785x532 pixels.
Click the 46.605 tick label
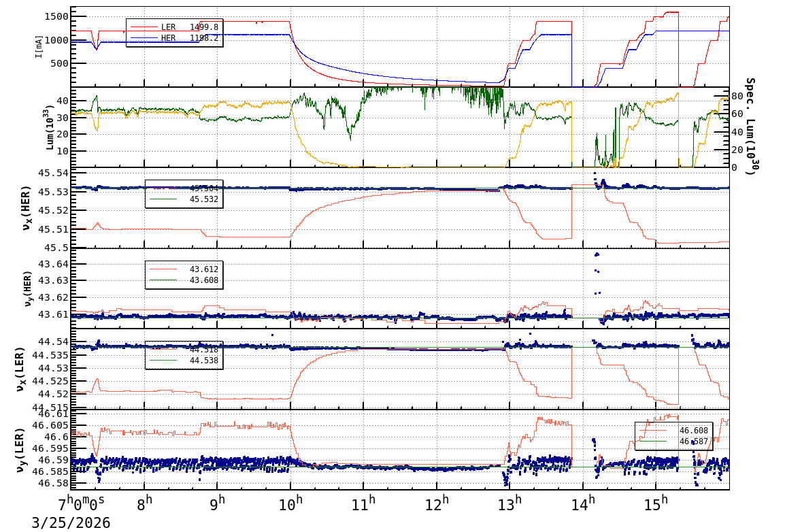[50, 425]
